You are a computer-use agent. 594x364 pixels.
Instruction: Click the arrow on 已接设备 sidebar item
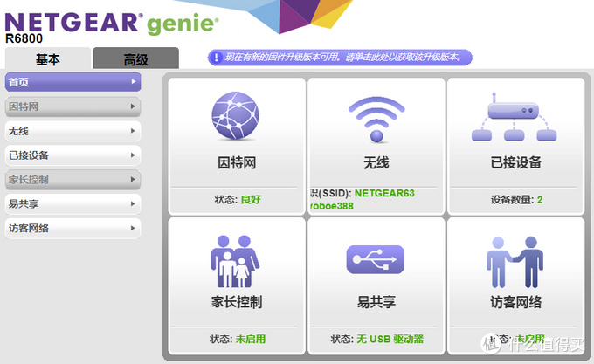133,155
